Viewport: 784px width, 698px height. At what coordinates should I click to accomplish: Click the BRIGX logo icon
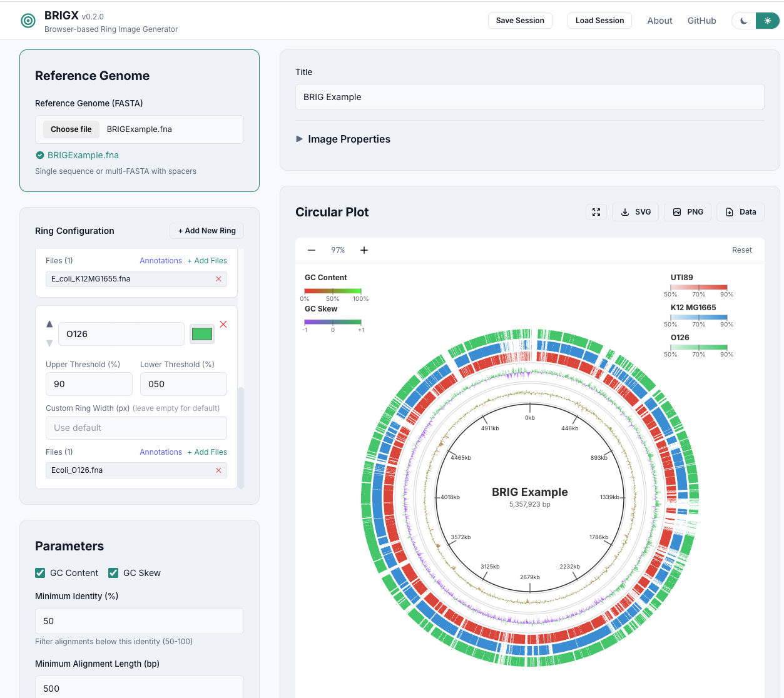pyautogui.click(x=28, y=21)
